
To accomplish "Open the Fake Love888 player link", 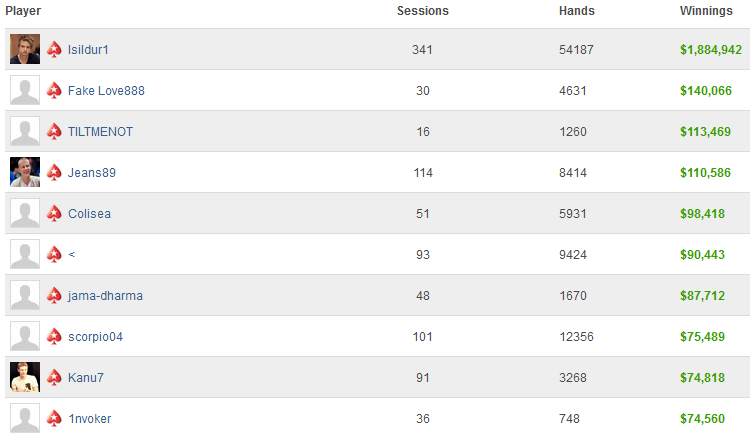I will pos(106,91).
